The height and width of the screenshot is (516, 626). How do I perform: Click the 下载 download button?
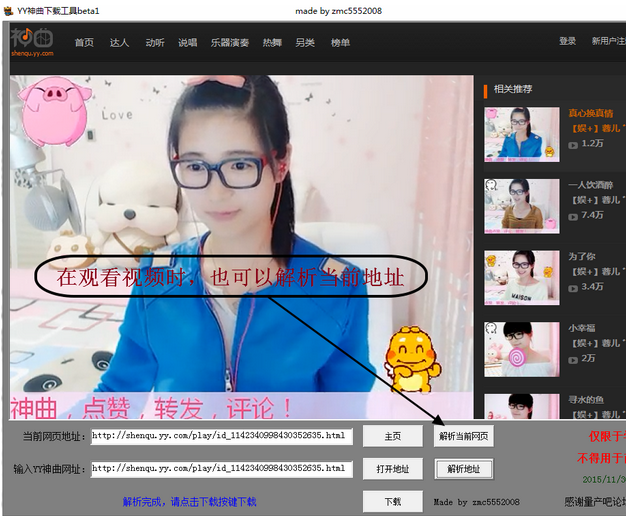click(x=392, y=501)
